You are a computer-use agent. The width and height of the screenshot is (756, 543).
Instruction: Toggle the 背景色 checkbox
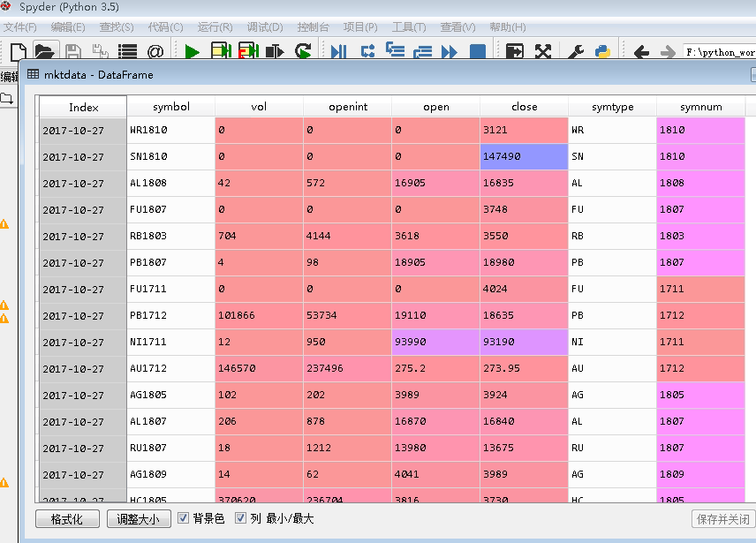[x=183, y=519]
